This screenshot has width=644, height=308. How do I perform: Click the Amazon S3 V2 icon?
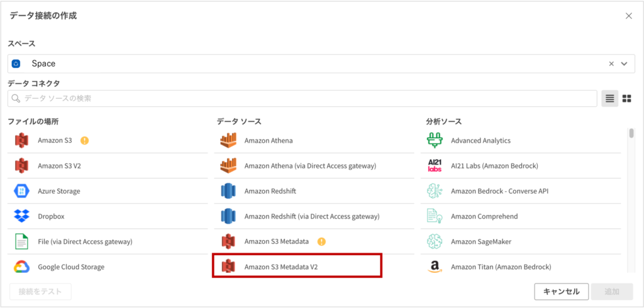tap(21, 165)
